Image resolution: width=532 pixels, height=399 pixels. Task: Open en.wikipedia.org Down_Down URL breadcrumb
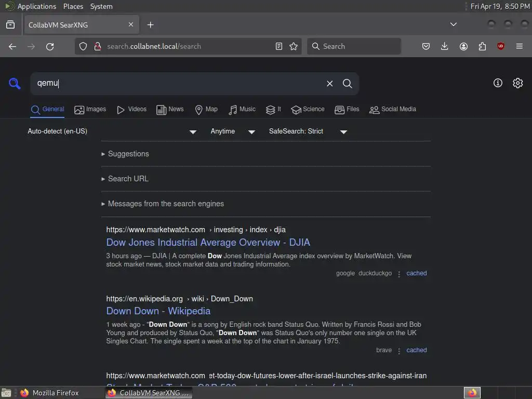click(179, 299)
